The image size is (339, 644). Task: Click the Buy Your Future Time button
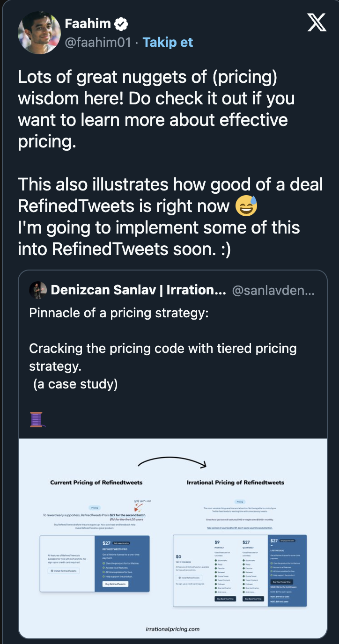tap(282, 582)
